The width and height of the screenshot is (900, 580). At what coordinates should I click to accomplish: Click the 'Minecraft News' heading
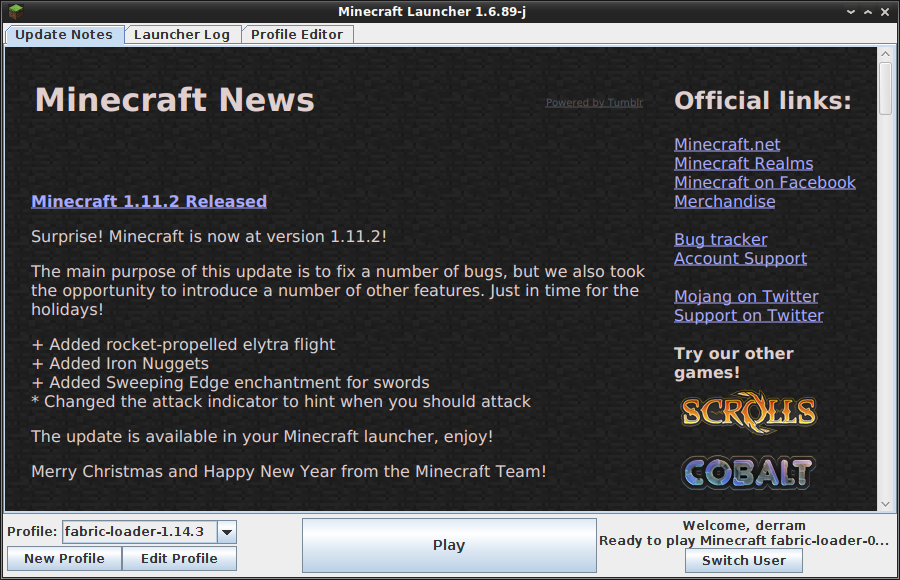(x=174, y=99)
